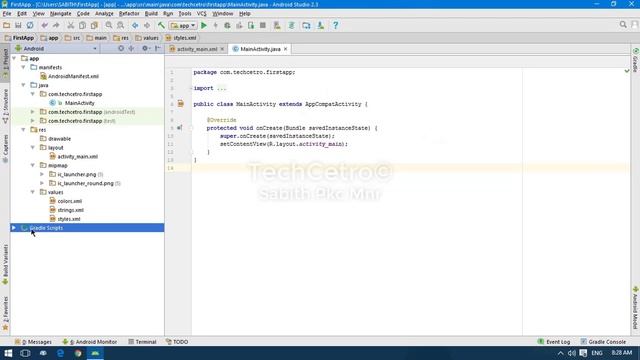Click the green Run app button

tap(204, 25)
